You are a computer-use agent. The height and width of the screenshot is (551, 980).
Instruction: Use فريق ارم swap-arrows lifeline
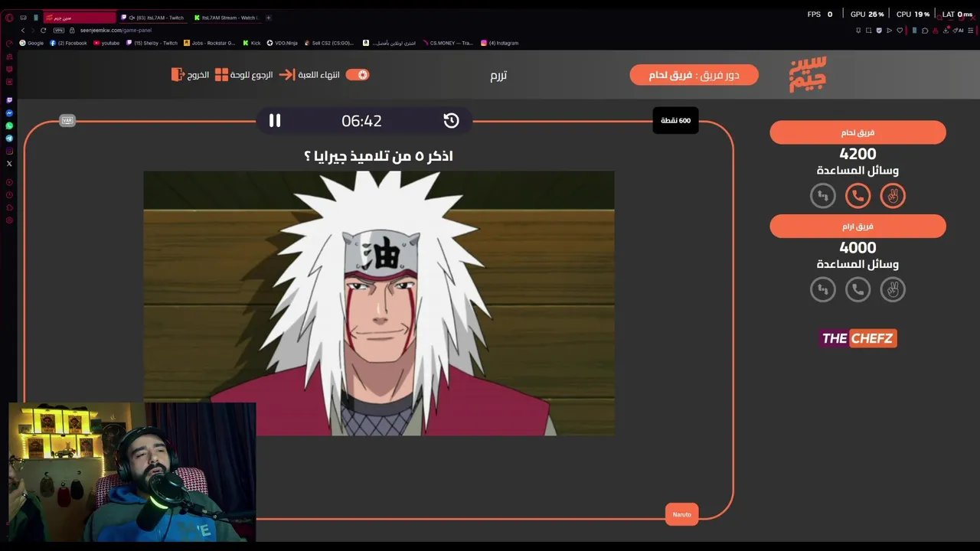(823, 289)
